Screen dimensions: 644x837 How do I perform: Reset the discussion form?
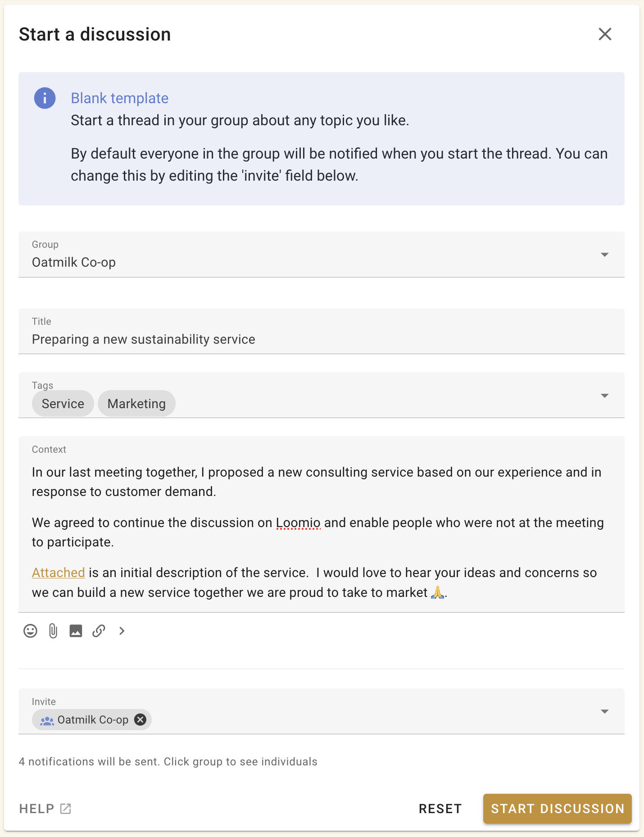440,809
